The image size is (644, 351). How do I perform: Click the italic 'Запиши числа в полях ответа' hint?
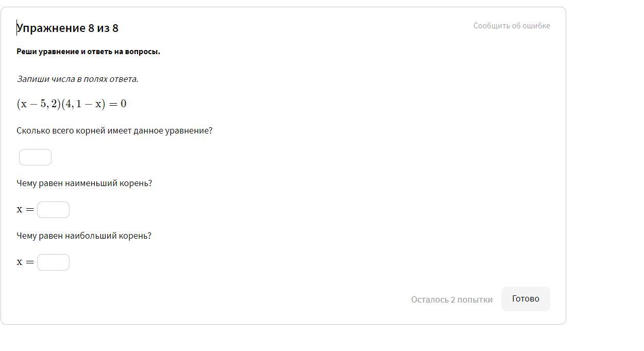click(77, 79)
